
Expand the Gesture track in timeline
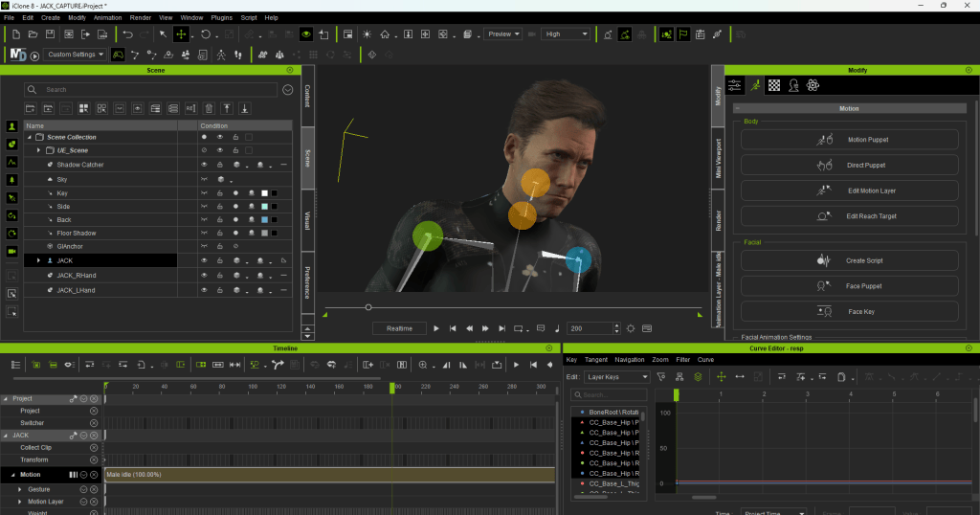click(20, 489)
